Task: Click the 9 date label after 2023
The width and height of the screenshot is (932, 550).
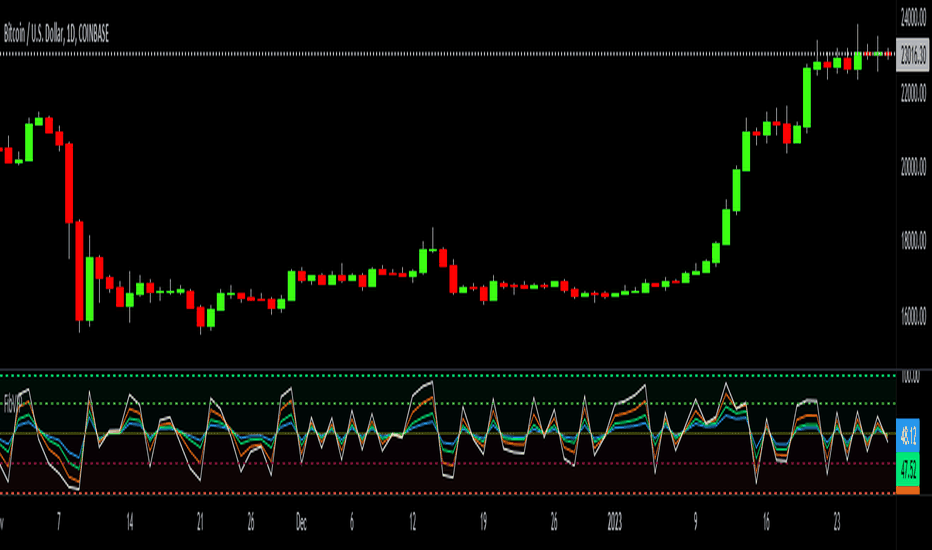Action: [x=695, y=522]
